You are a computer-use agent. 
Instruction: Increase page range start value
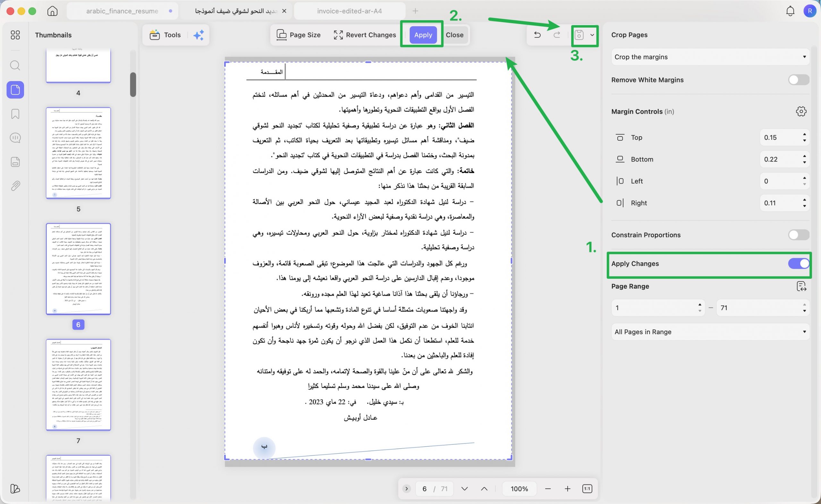(699, 305)
